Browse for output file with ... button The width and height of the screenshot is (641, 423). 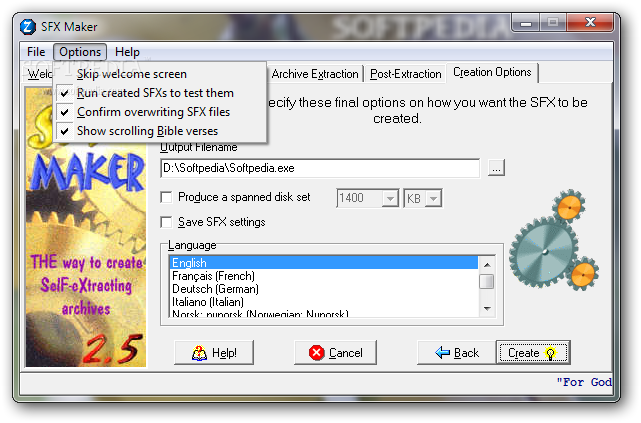point(496,168)
